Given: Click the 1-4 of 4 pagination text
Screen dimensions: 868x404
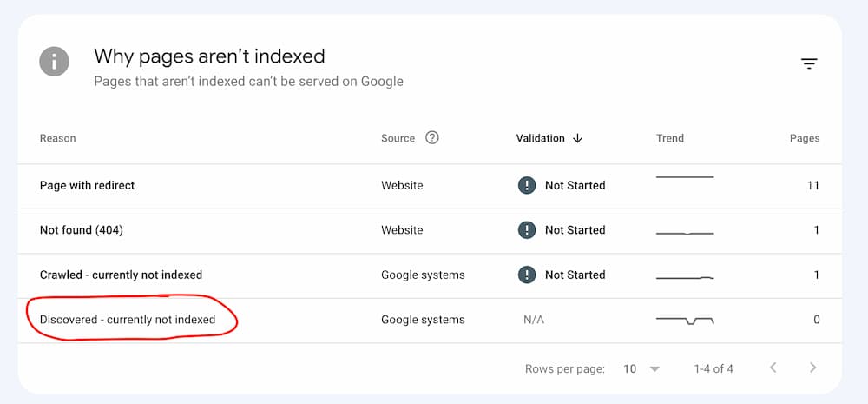Looking at the screenshot, I should pos(713,368).
